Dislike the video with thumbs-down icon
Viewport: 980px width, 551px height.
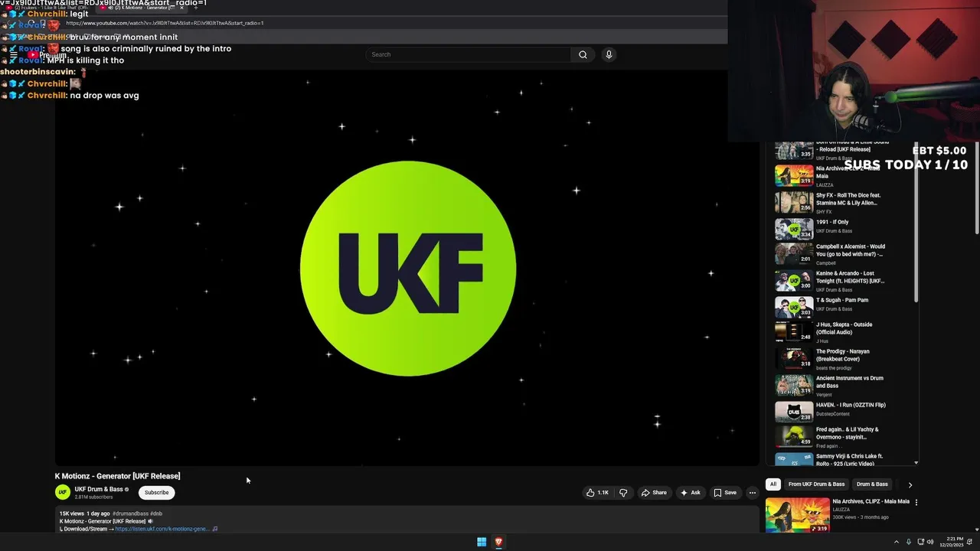[622, 493]
